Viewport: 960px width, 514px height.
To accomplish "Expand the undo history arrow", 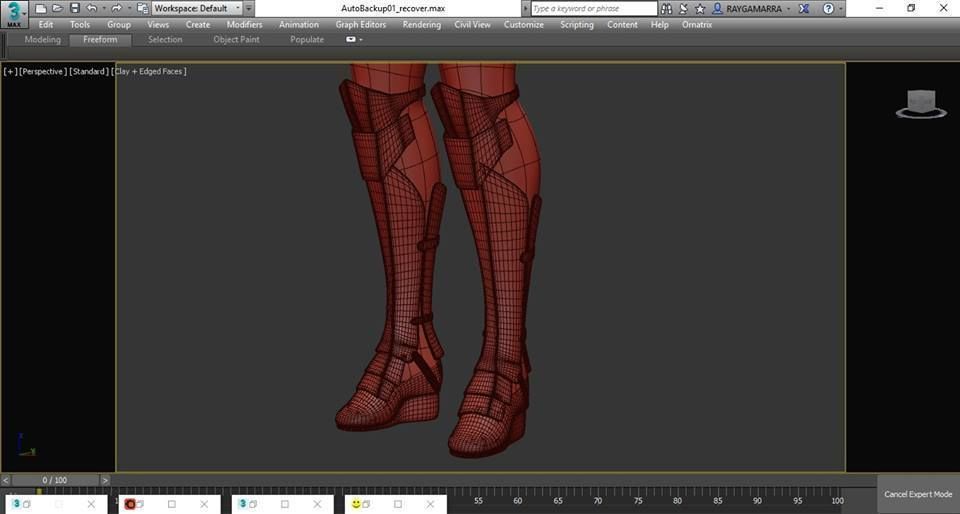I will pyautogui.click(x=103, y=9).
